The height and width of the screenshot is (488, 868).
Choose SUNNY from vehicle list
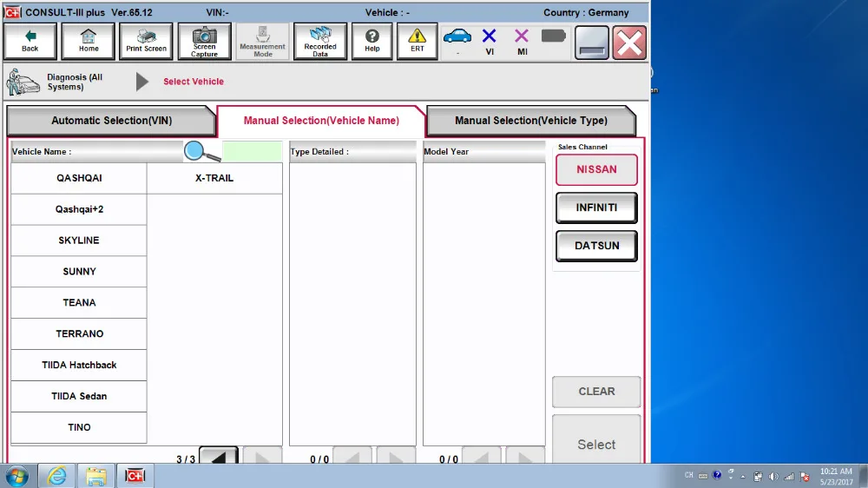[79, 272]
